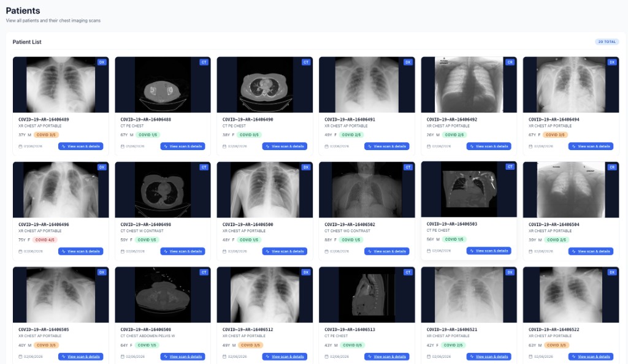
Task: Click the text 'CT CHEST ABDOMEN PELVIS W'
Action: pyautogui.click(x=147, y=336)
